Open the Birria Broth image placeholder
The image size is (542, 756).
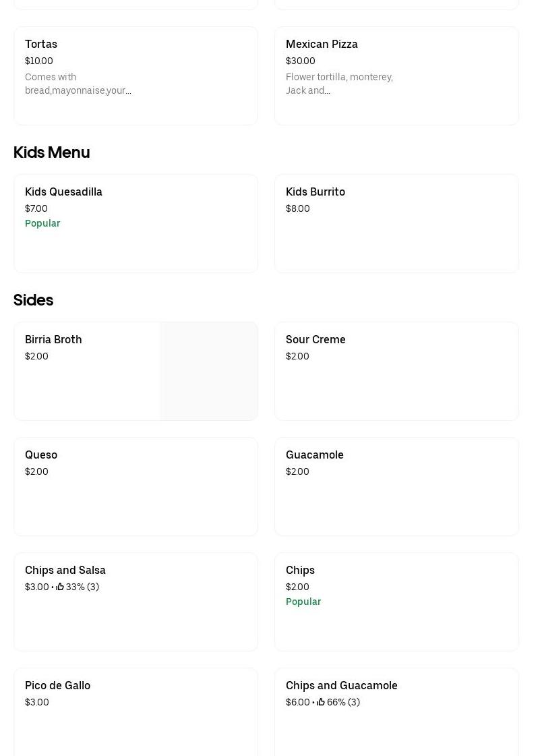tap(209, 371)
